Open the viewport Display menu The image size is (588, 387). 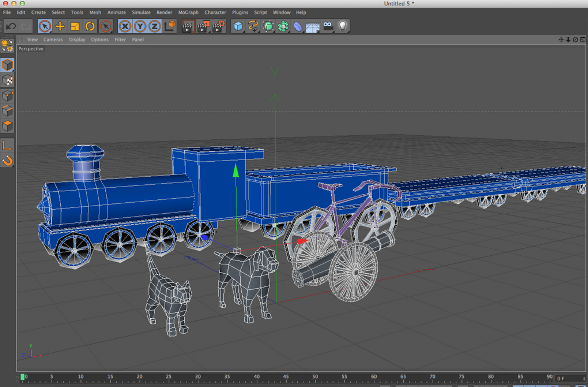77,39
